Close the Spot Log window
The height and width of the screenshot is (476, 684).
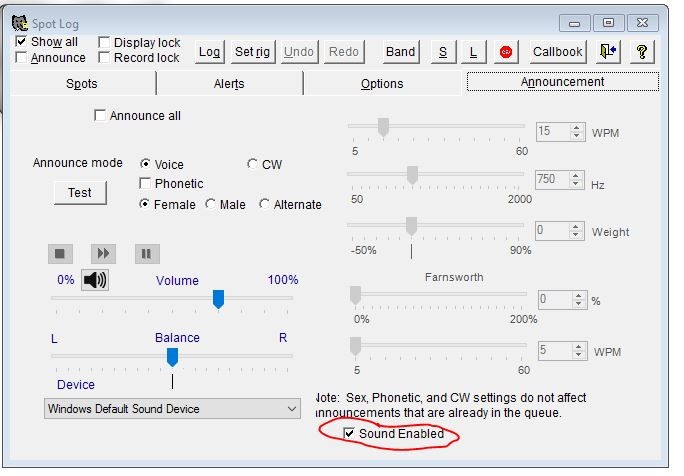[643, 23]
